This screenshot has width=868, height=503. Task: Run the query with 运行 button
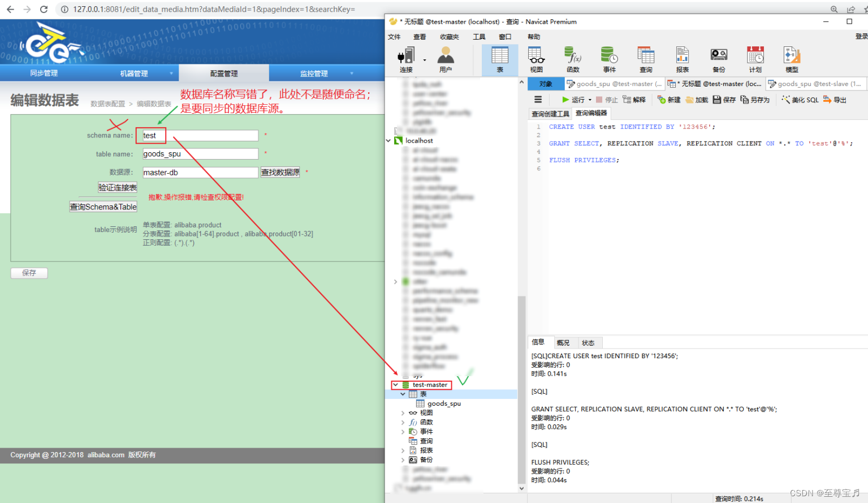click(x=573, y=100)
